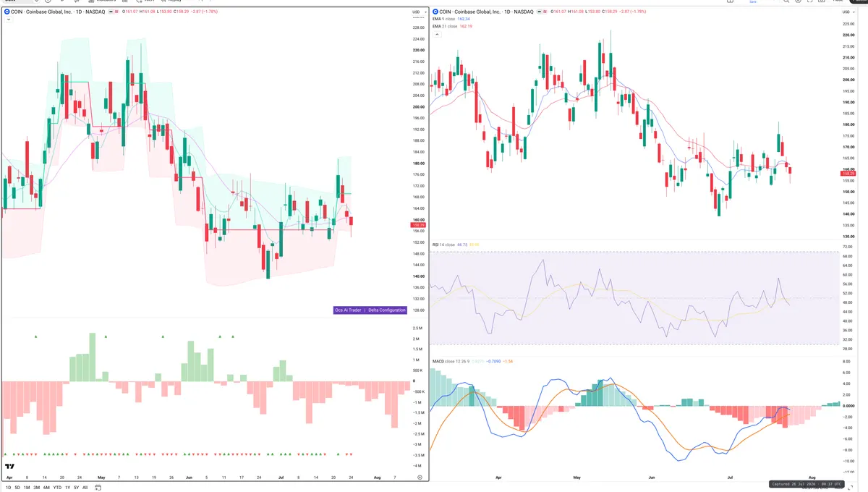This screenshot has width=868, height=492.
Task: Click '0.0000' on the MACD scale
Action: (x=848, y=406)
